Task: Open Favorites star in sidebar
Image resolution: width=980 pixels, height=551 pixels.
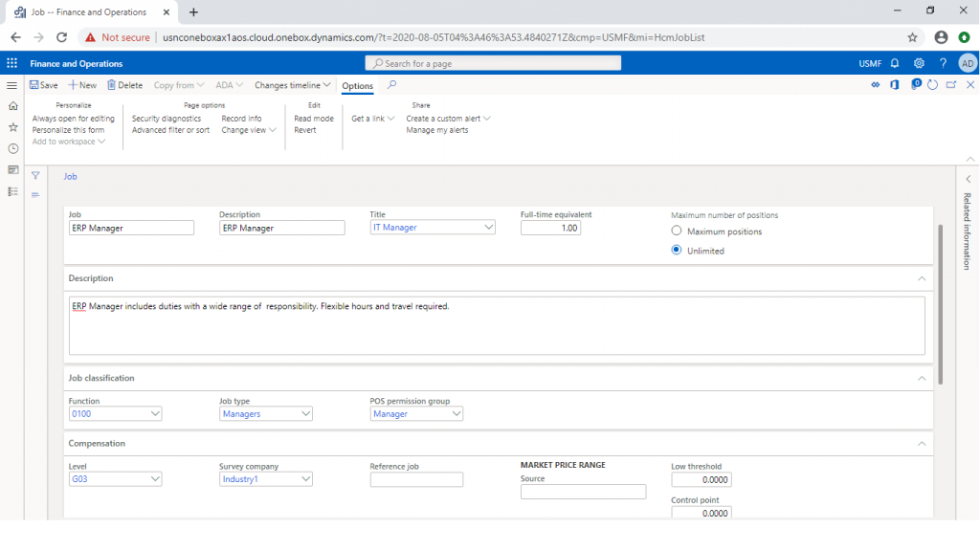Action: [13, 127]
